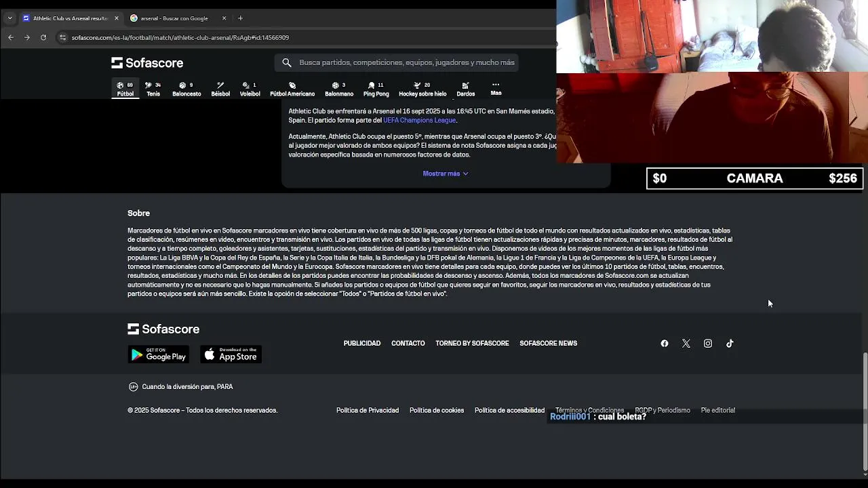Go back in browser history

pyautogui.click(x=11, y=37)
